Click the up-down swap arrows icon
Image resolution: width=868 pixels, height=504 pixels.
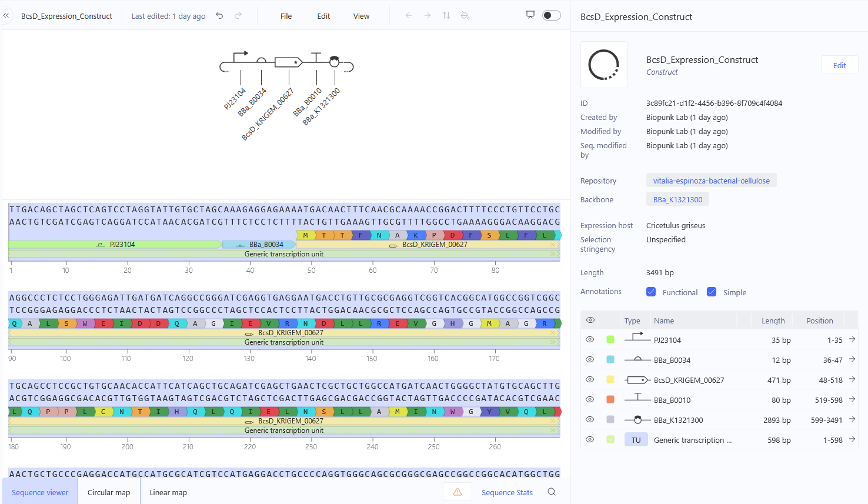(446, 15)
